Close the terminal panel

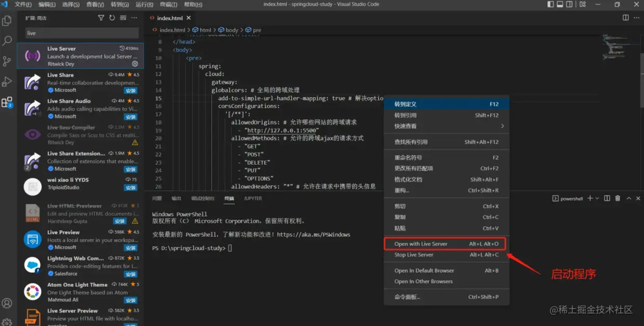coord(638,198)
